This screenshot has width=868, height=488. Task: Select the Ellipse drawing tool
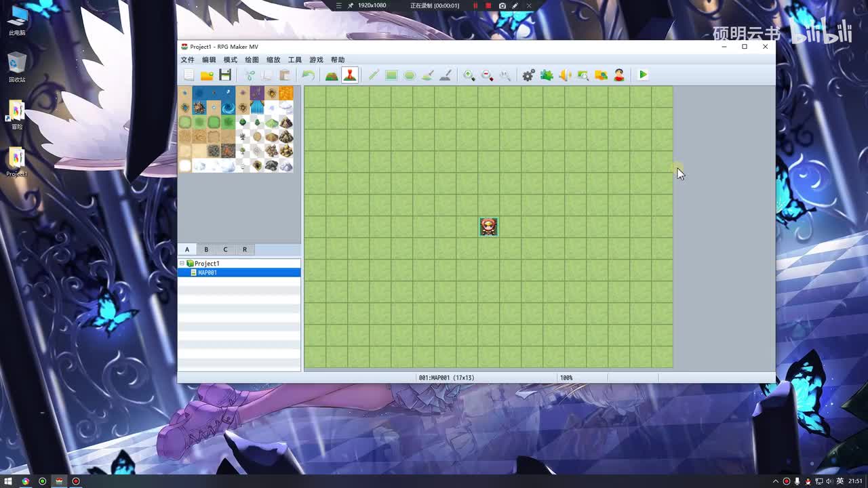(x=410, y=75)
